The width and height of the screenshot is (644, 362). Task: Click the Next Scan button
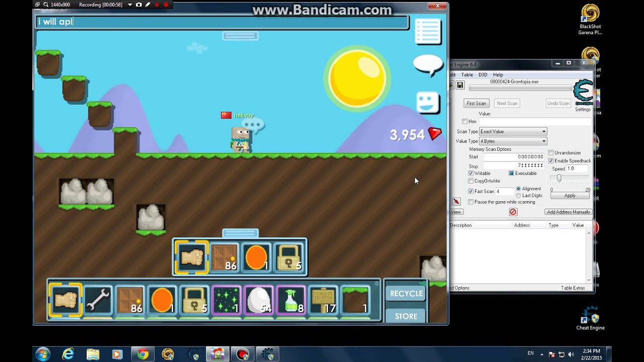pyautogui.click(x=507, y=103)
